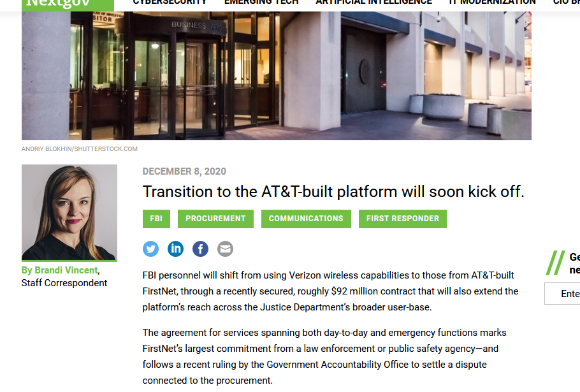
Task: Open the PROCUREMENT topic tag
Action: point(215,219)
